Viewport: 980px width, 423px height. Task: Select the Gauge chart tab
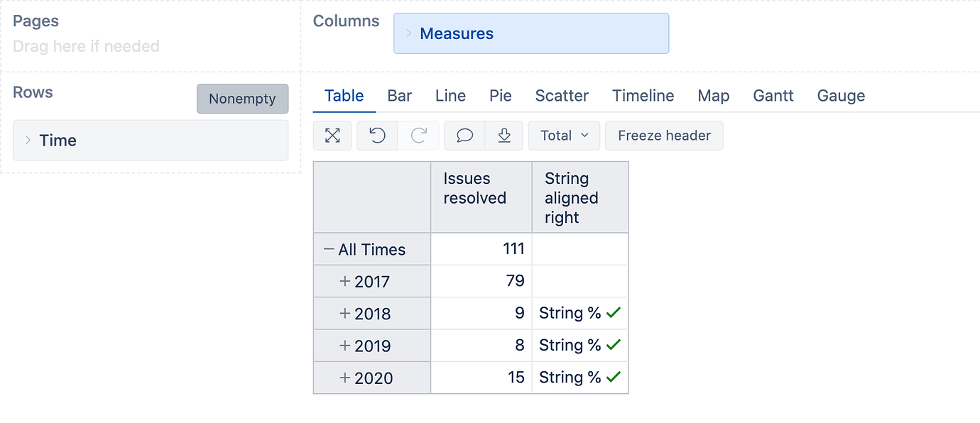click(840, 95)
